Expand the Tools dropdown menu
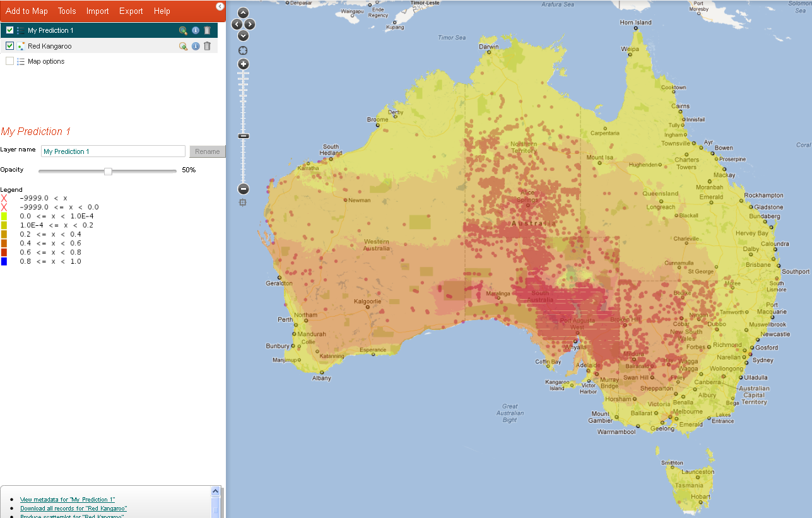The image size is (812, 518). [67, 11]
